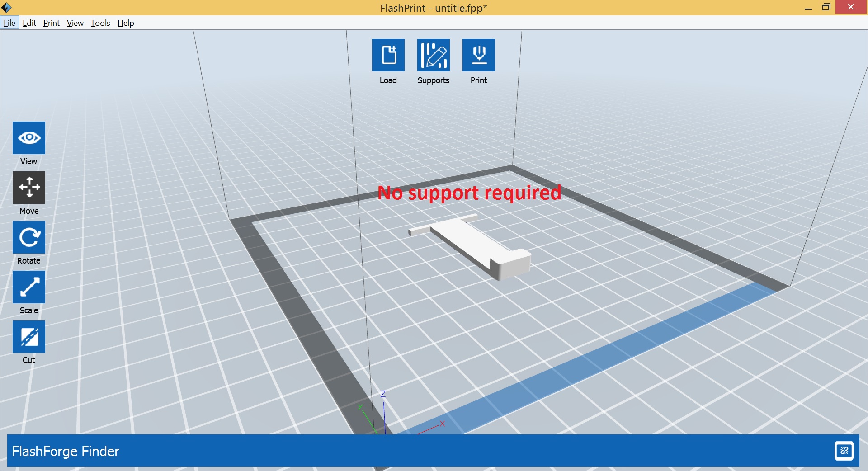
Task: Click the FlashForge Finder status bar
Action: pos(434,451)
